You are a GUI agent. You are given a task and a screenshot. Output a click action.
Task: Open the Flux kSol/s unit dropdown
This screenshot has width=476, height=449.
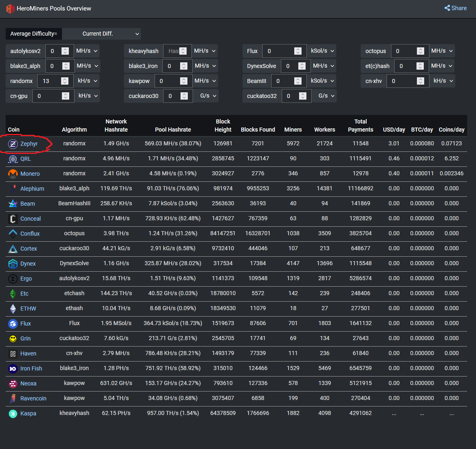(x=322, y=51)
